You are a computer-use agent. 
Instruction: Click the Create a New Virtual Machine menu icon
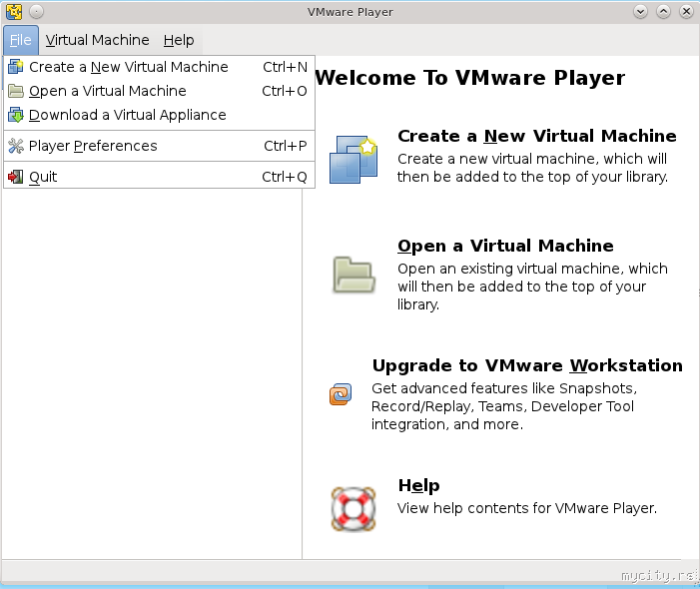tap(16, 67)
